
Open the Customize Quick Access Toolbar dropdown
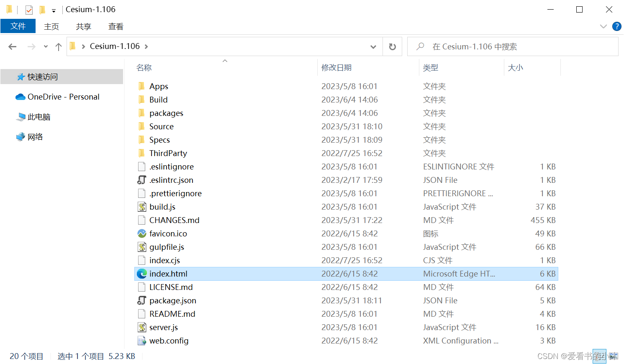click(54, 10)
